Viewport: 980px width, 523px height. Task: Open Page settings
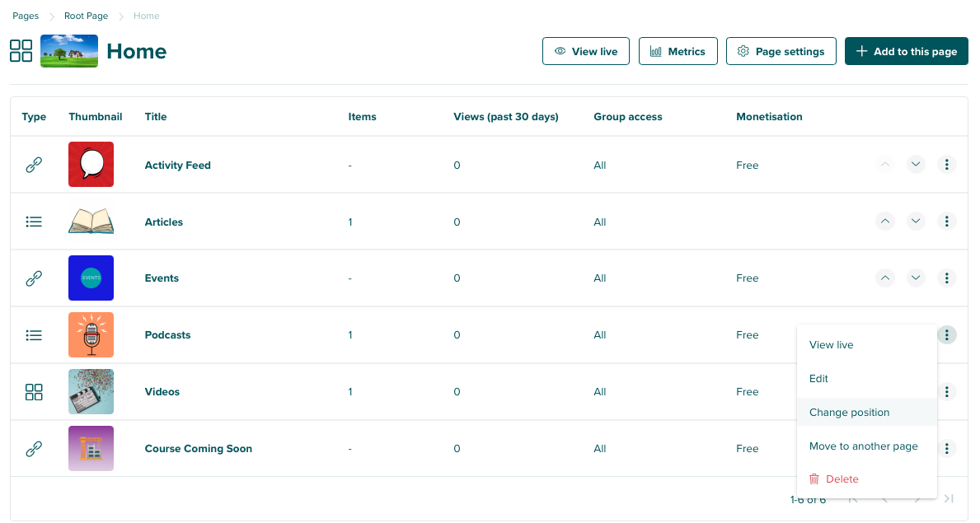coord(781,51)
